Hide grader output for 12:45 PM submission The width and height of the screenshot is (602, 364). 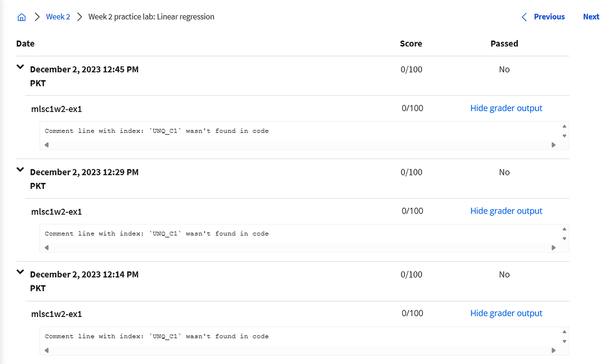(x=506, y=108)
